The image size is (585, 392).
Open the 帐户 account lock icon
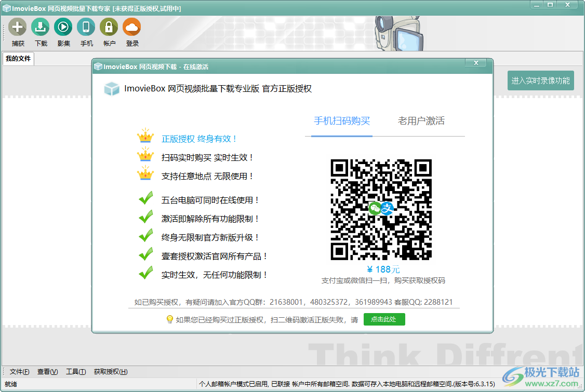(x=109, y=27)
